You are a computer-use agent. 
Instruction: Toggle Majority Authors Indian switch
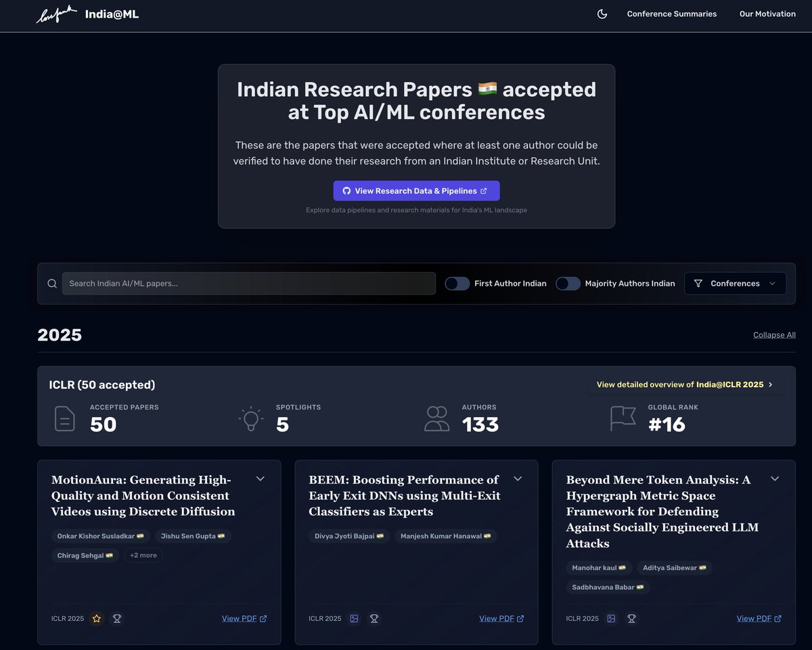pyautogui.click(x=568, y=284)
